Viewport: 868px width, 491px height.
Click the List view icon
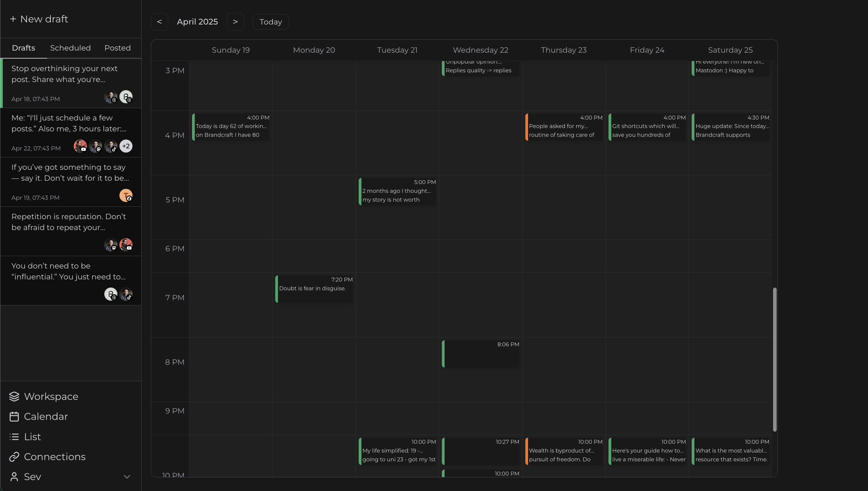pos(14,437)
